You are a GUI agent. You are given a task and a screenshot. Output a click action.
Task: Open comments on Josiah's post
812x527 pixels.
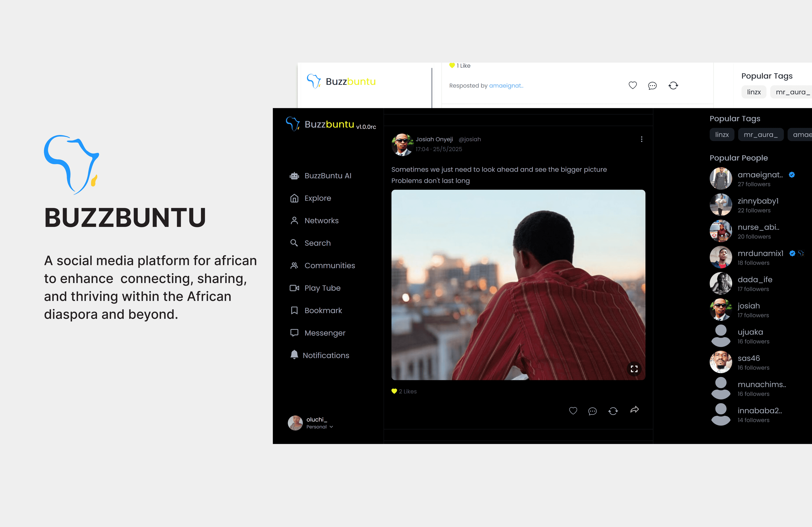[592, 411]
